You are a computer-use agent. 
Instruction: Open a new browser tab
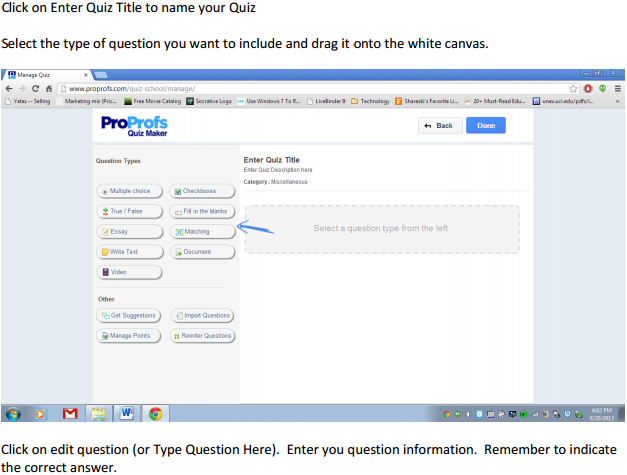pyautogui.click(x=101, y=75)
